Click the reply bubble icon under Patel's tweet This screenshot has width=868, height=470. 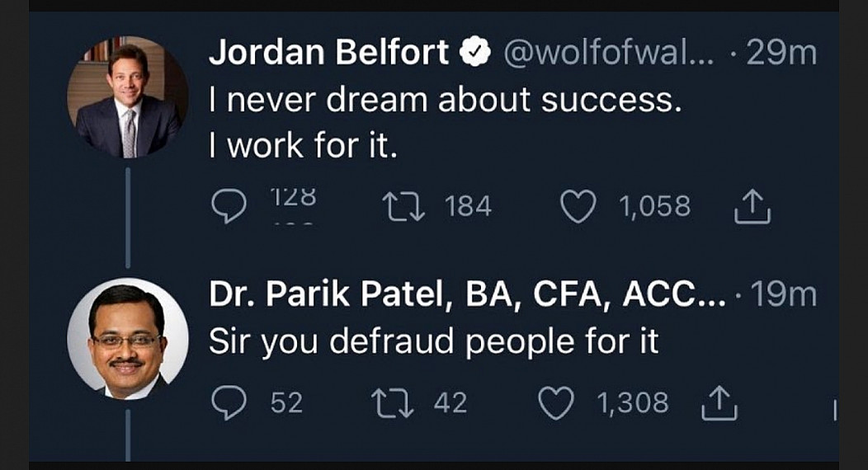coord(229,402)
